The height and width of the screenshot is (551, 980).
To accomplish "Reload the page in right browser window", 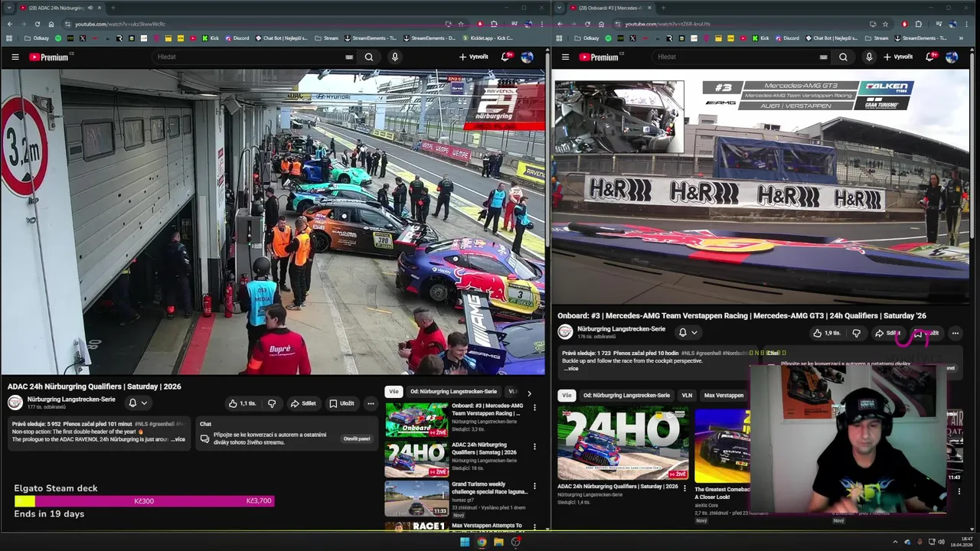I will pos(587,24).
